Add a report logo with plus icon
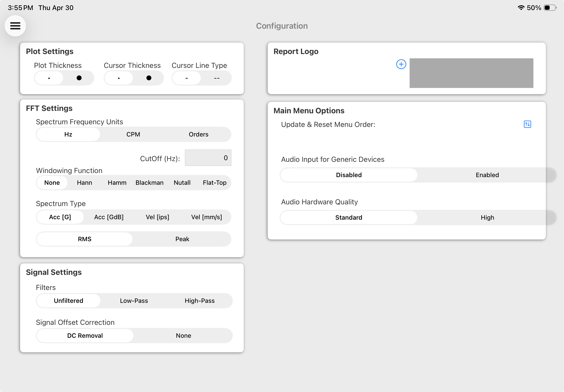564x392 pixels. 401,64
